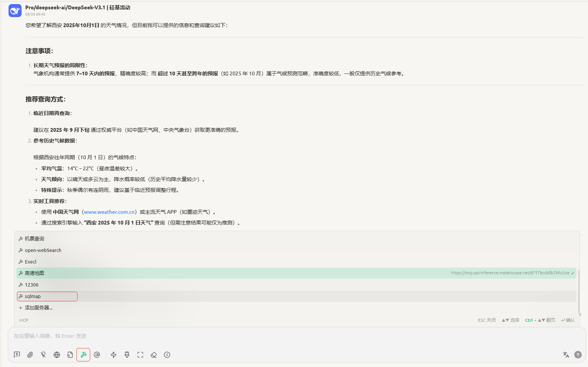Viewport: 588px width, 367px height.
Task: Click the message input field
Action: (x=260, y=336)
